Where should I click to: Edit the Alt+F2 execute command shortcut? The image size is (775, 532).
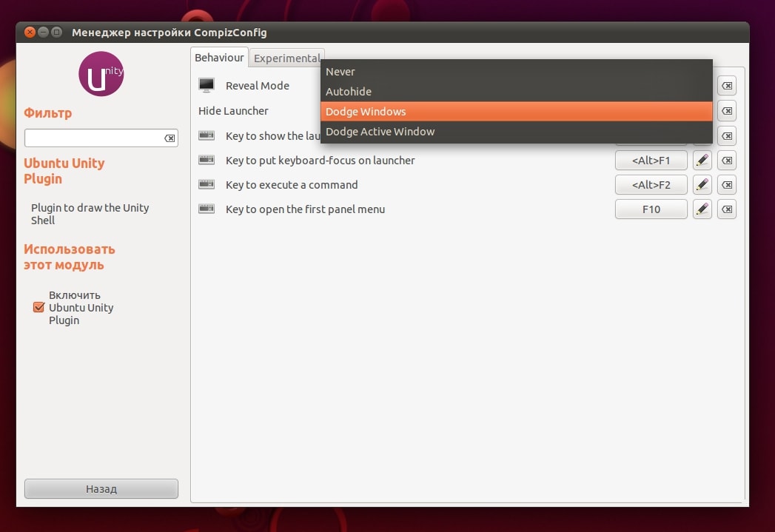click(x=702, y=185)
